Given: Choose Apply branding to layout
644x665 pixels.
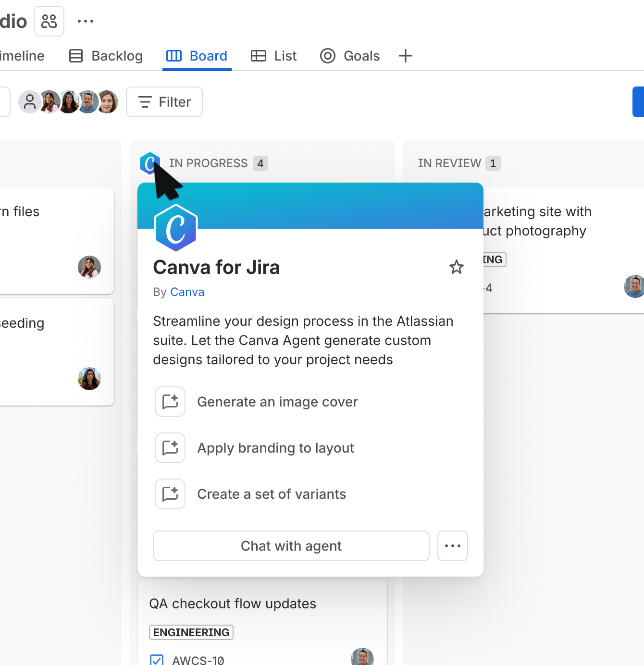Looking at the screenshot, I should (x=255, y=448).
